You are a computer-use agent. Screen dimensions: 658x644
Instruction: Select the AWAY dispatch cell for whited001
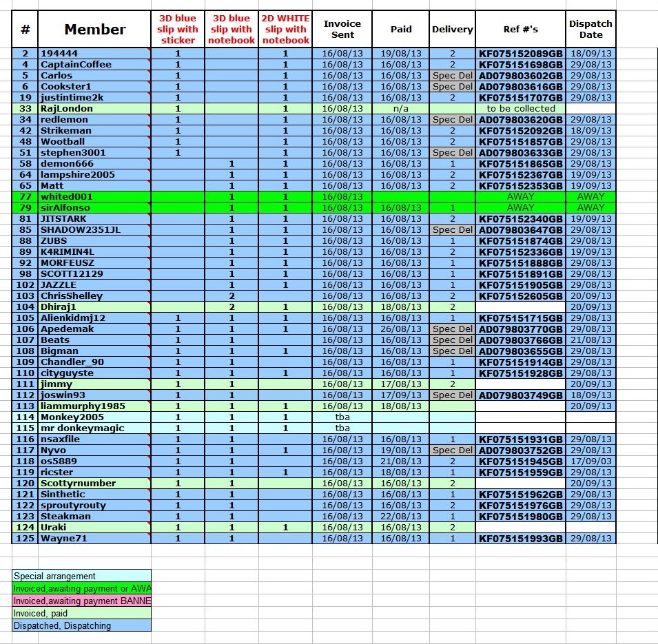[x=590, y=197]
